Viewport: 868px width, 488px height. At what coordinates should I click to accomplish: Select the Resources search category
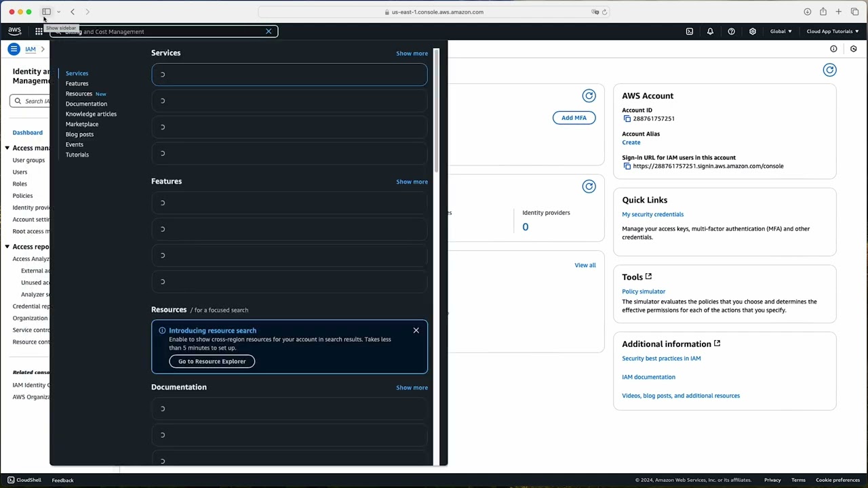click(x=79, y=94)
